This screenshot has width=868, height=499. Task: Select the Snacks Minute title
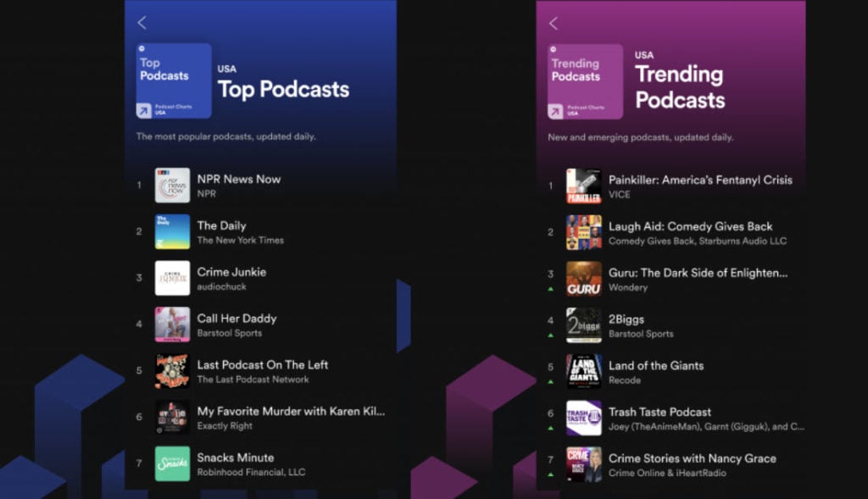click(236, 458)
